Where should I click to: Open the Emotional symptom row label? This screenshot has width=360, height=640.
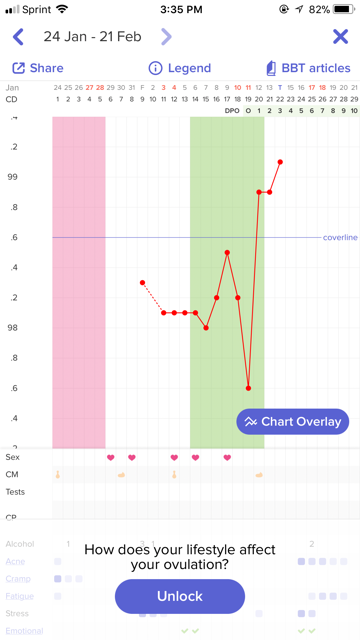pos(24,631)
